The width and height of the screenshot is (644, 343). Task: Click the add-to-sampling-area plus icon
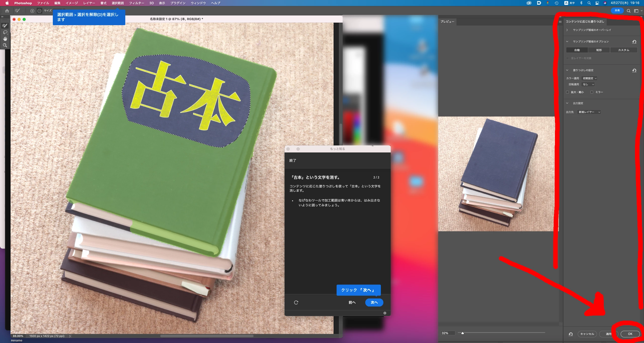(32, 11)
